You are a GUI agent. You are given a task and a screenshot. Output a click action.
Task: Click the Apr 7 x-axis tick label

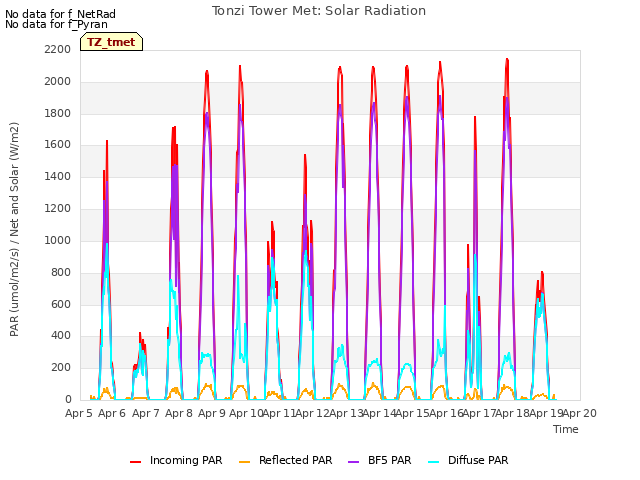pos(145,413)
